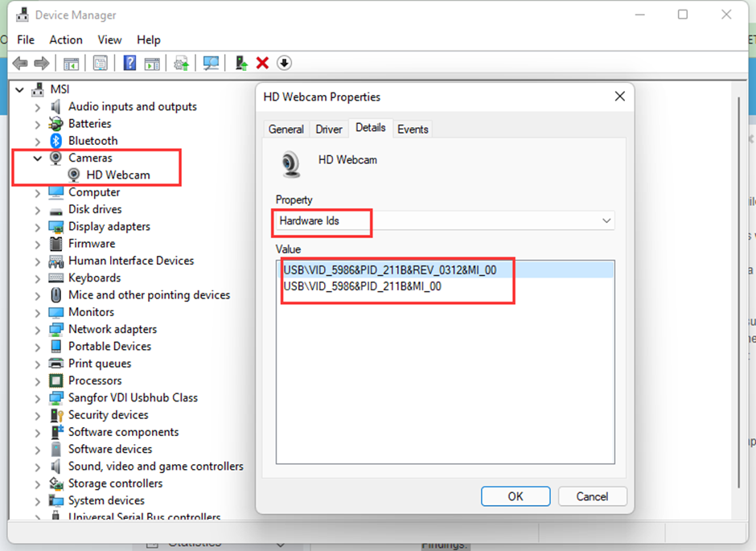
Task: Open the Property dropdown showing Hardware Ids
Action: click(443, 220)
